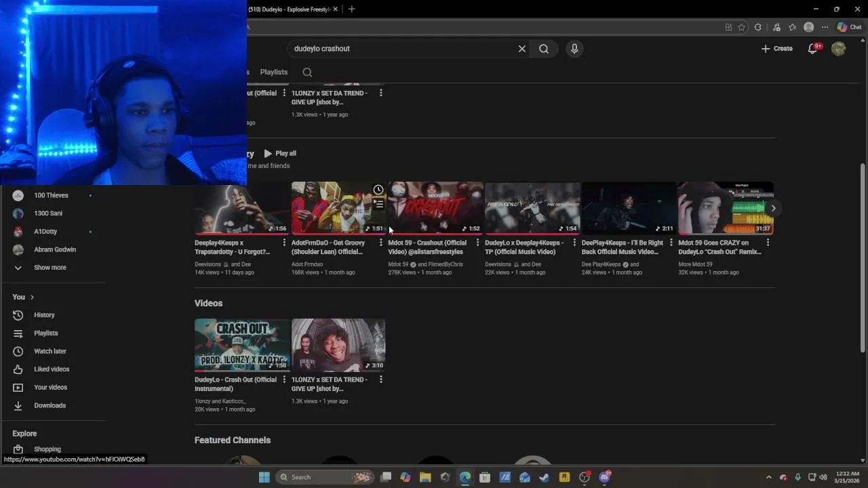Open Copilot Chat in browser
The height and width of the screenshot is (488, 868).
coord(849,27)
